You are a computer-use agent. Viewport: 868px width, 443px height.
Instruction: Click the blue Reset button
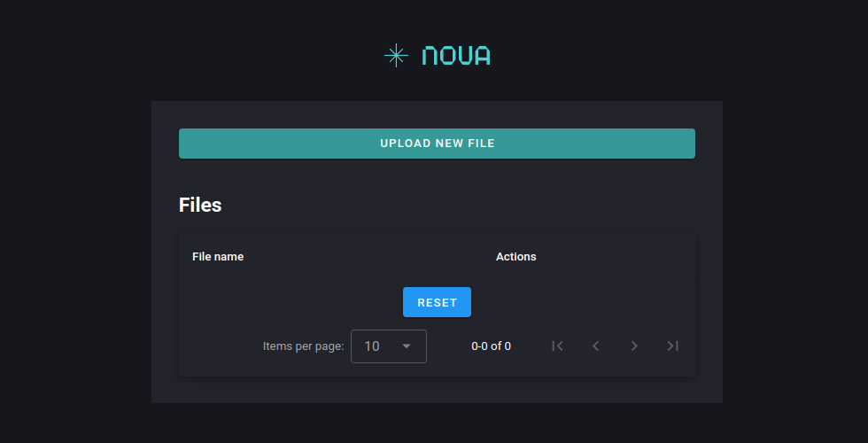click(437, 302)
